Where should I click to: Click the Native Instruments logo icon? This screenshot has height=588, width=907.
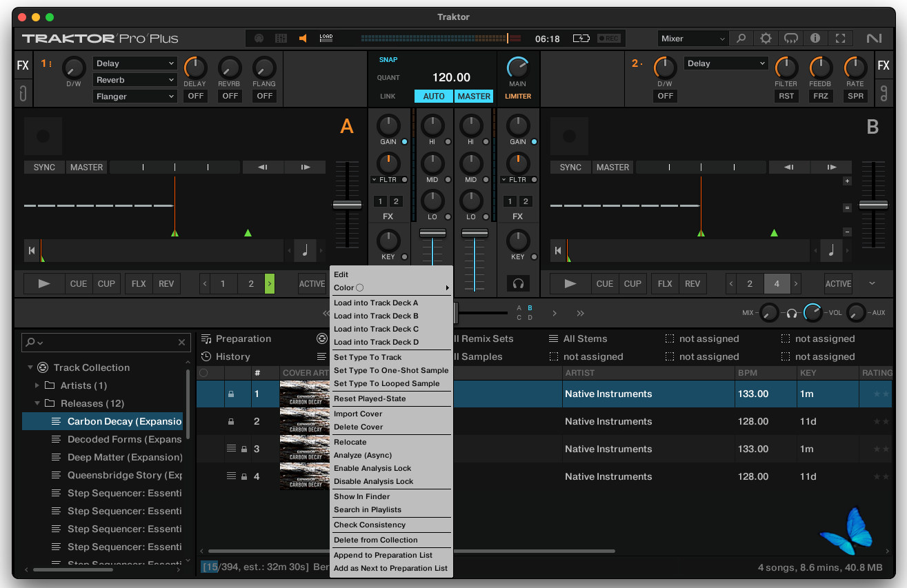875,39
